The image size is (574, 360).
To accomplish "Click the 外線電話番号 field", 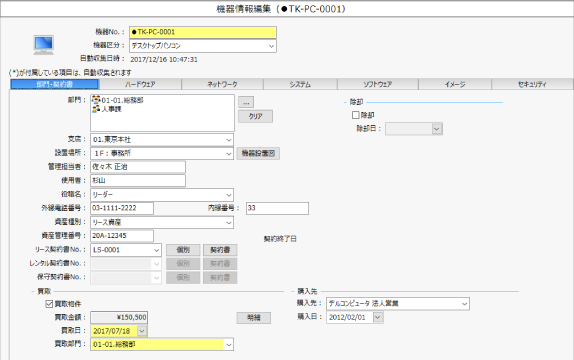I will point(122,208).
